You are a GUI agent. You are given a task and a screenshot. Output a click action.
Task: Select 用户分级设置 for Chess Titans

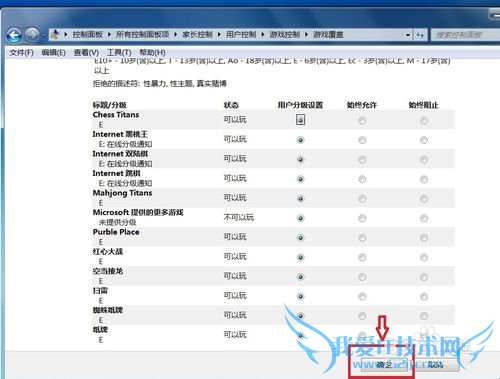click(300, 120)
